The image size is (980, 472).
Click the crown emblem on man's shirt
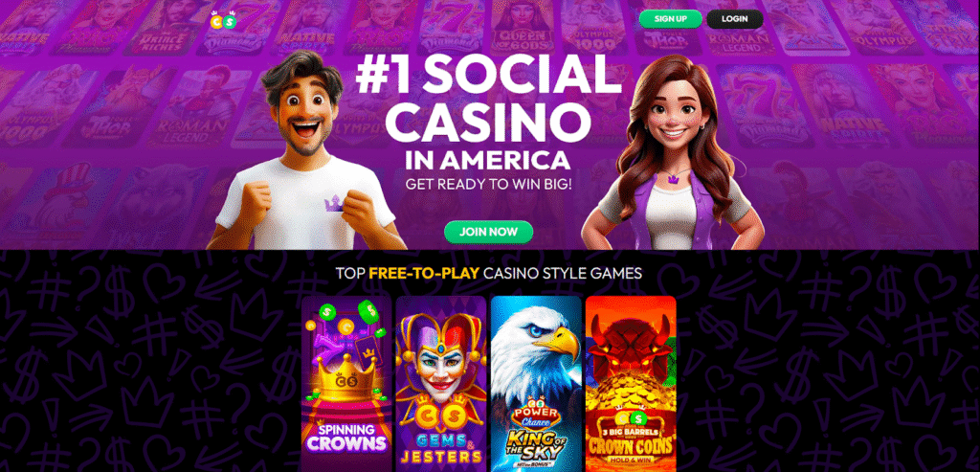click(335, 203)
